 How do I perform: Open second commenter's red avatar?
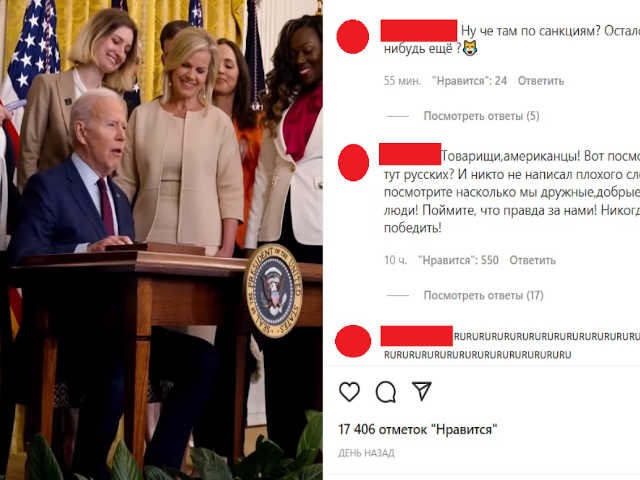point(353,162)
